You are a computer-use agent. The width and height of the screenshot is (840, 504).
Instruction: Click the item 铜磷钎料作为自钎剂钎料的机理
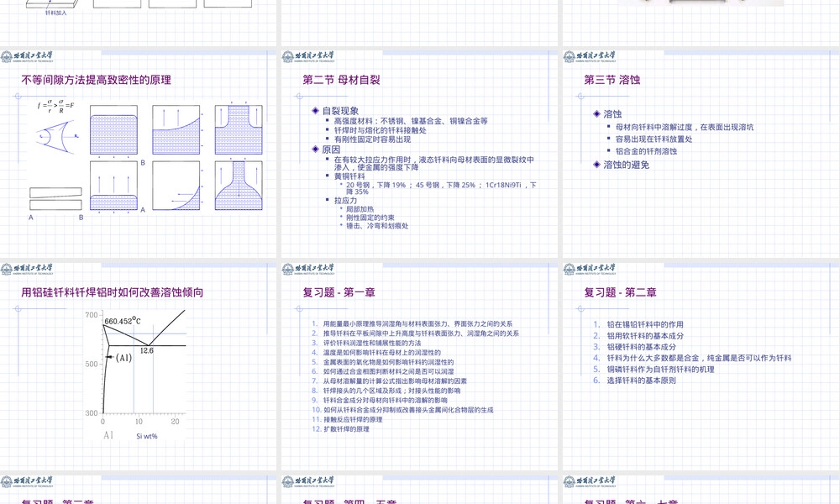[660, 370]
